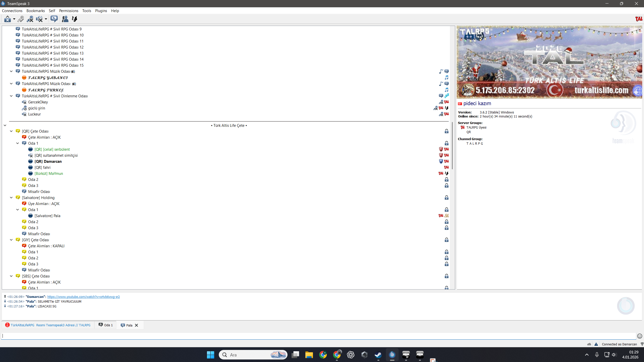
Task: Select the channel 'Sivil RPG Odası 12'
Action: coord(53,47)
